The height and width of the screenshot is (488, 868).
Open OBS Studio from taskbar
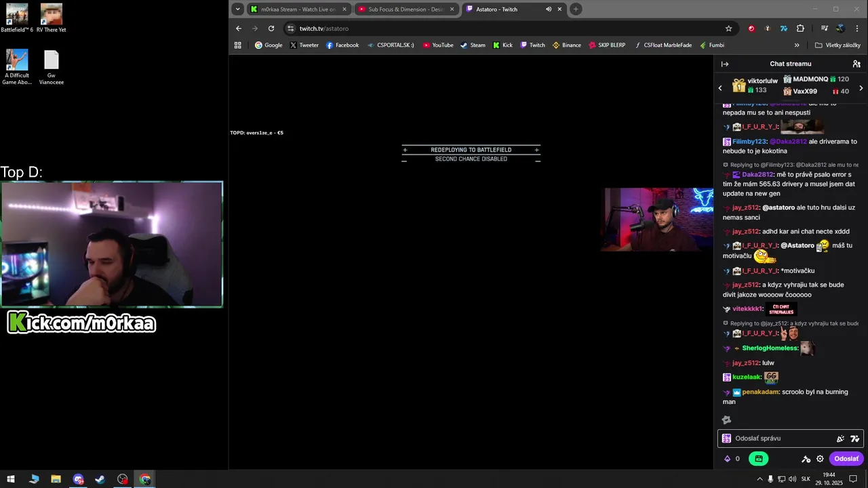tap(122, 479)
